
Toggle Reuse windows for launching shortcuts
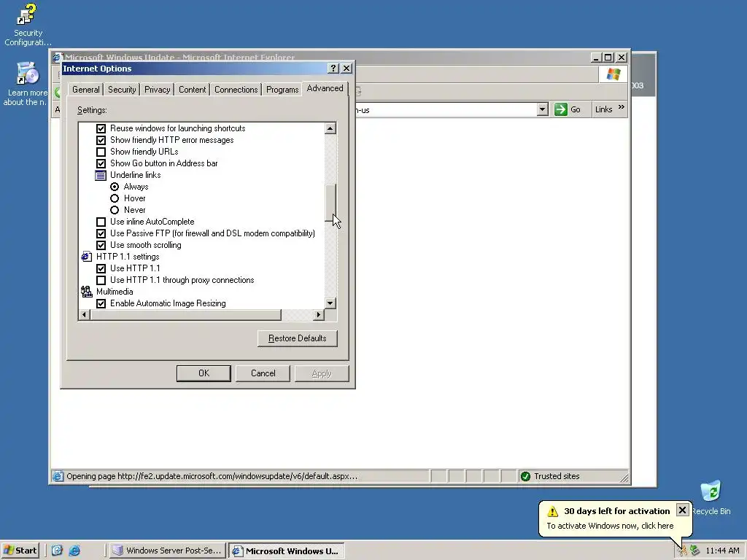101,128
